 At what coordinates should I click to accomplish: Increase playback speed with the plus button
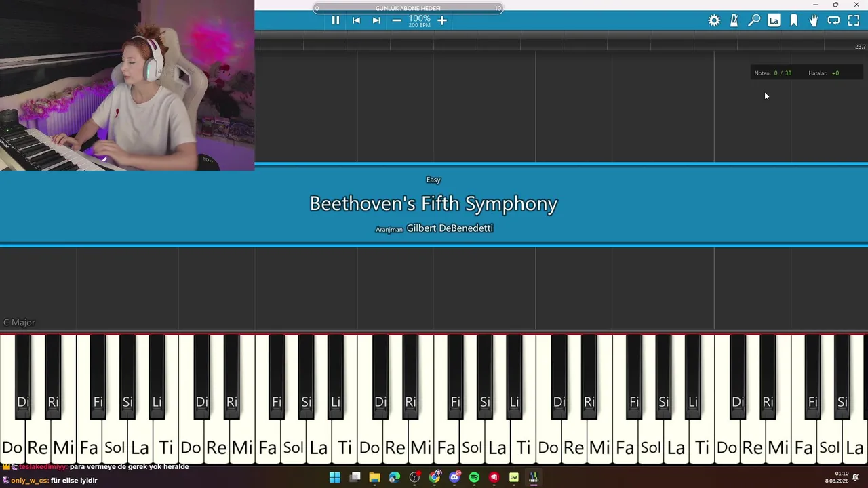pyautogui.click(x=442, y=20)
